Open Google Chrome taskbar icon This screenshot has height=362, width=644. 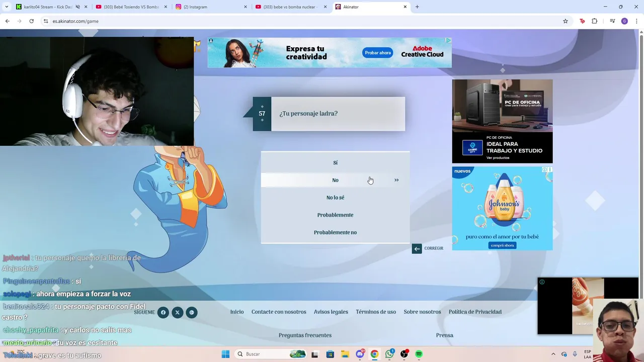click(x=374, y=354)
